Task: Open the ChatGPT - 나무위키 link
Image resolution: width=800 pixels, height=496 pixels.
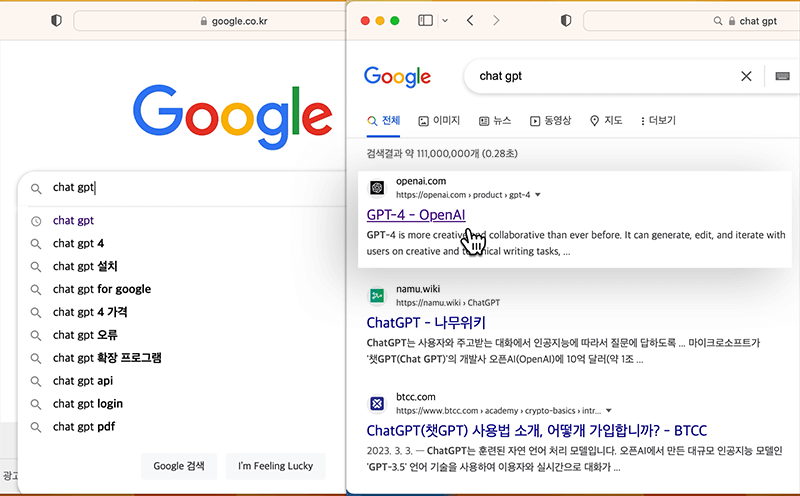Action: (426, 323)
